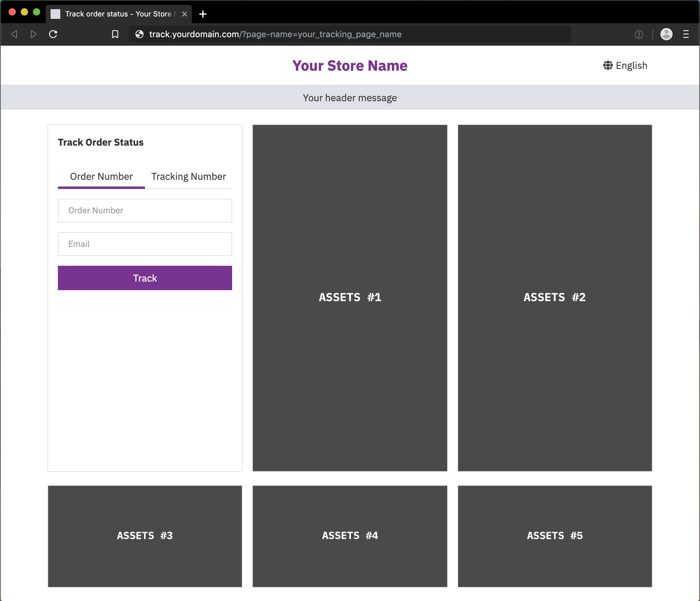Close the Track order status tab
This screenshot has height=601, width=700.
[185, 14]
